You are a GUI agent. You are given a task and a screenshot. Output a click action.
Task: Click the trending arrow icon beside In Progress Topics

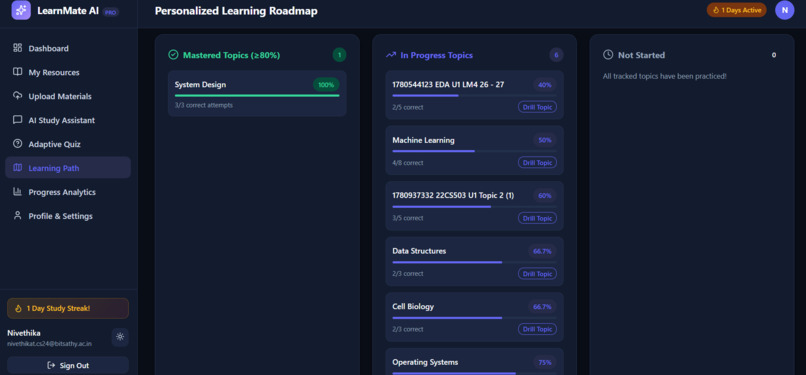coord(391,55)
